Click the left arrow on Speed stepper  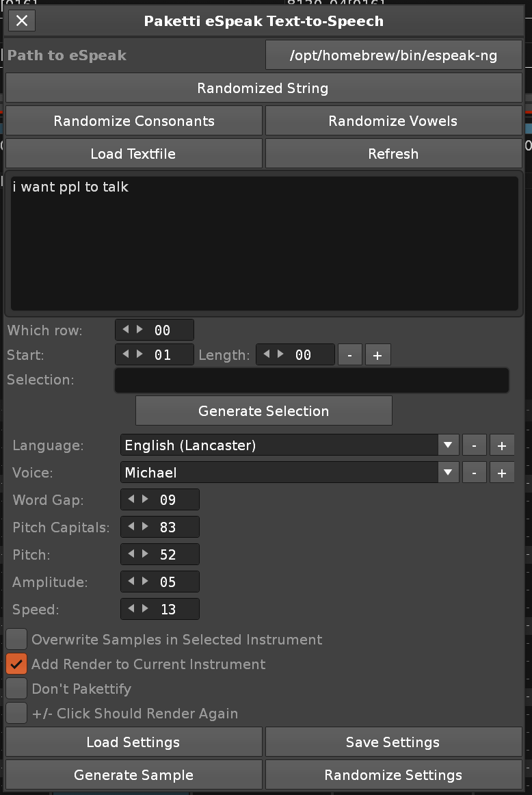tap(131, 609)
